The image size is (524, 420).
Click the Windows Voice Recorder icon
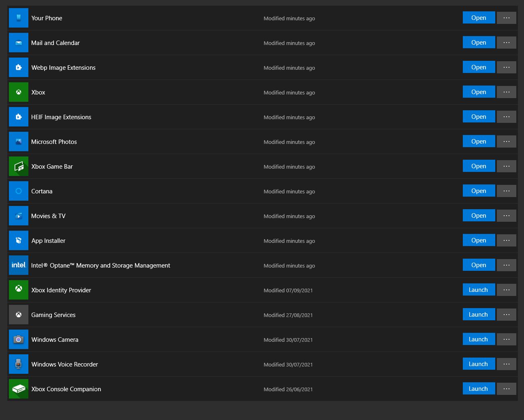19,364
